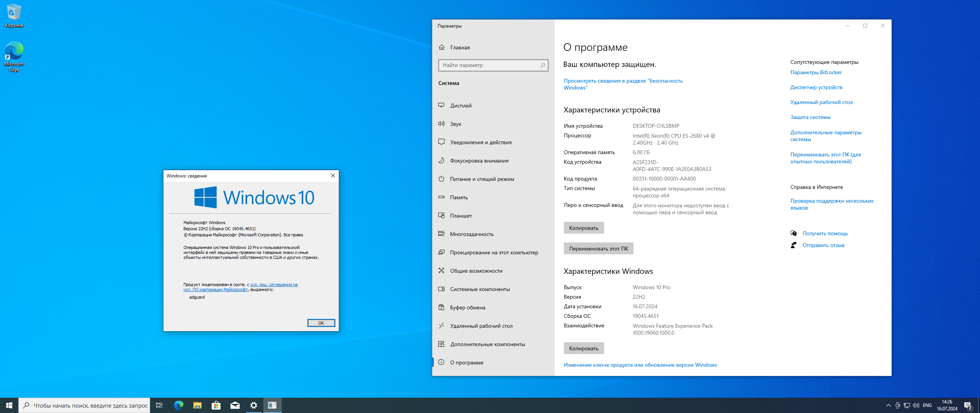Click Rename this PC button
The height and width of the screenshot is (413, 980).
598,249
